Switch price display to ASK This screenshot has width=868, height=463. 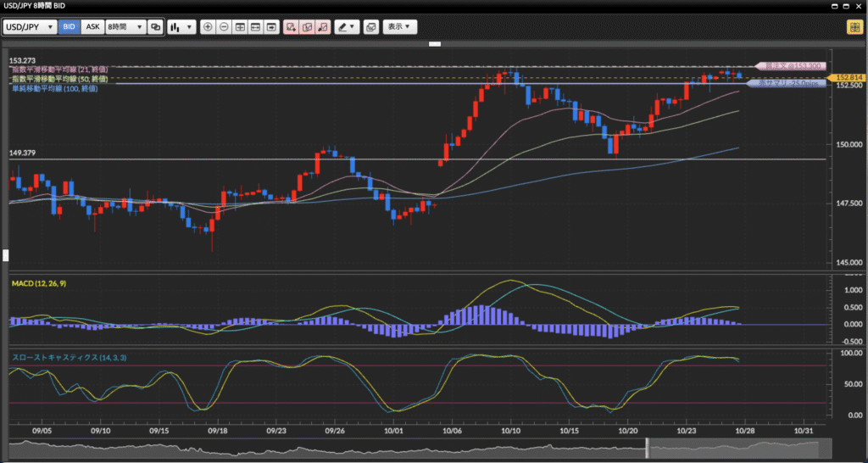(92, 27)
